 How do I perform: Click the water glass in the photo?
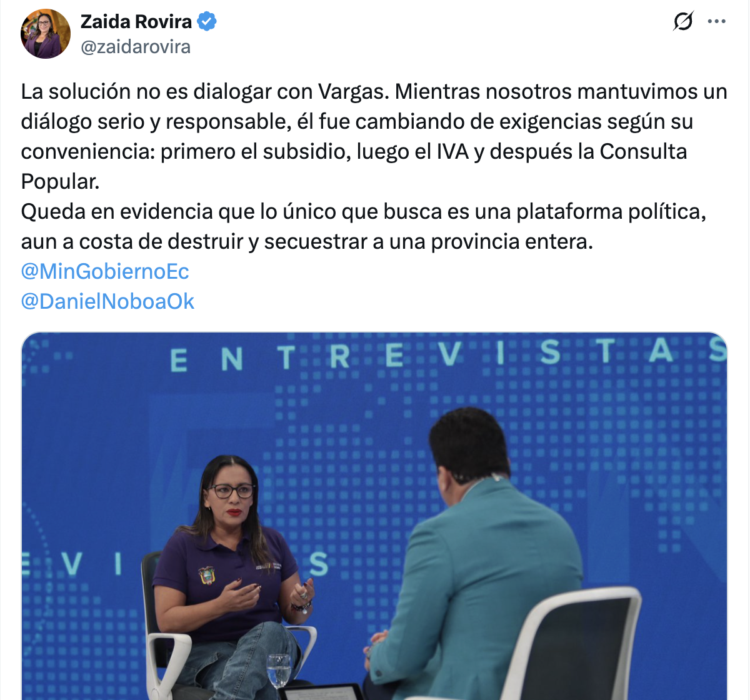[279, 670]
